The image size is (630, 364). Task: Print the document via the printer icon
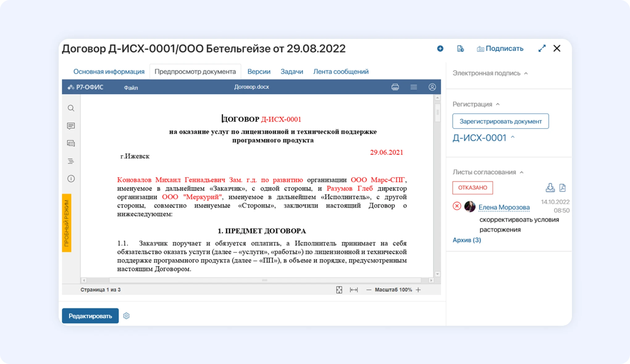point(395,87)
